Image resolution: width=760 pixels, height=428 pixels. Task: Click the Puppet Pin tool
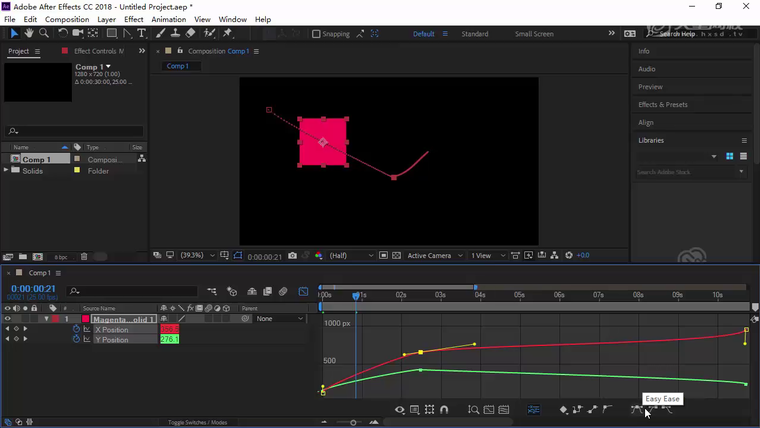tap(228, 33)
